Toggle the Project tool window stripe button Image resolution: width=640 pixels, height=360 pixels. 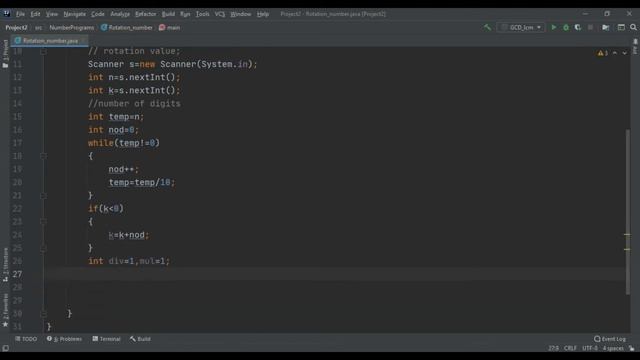pyautogui.click(x=5, y=54)
